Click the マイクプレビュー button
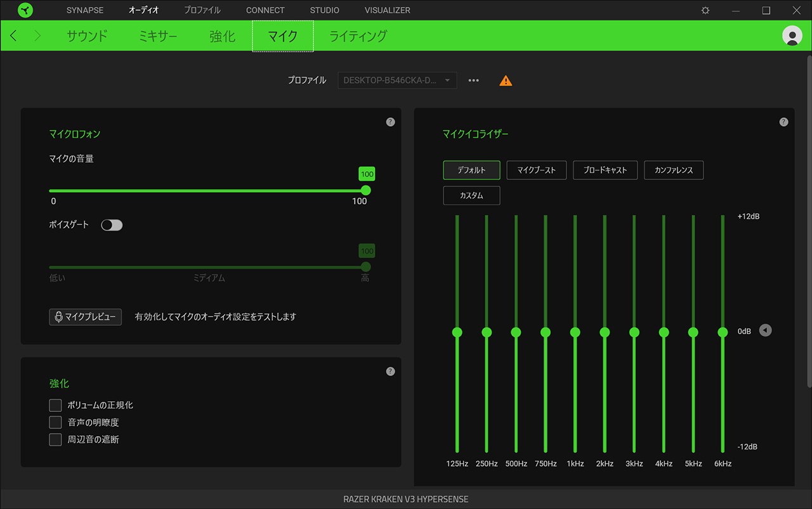 tap(85, 317)
